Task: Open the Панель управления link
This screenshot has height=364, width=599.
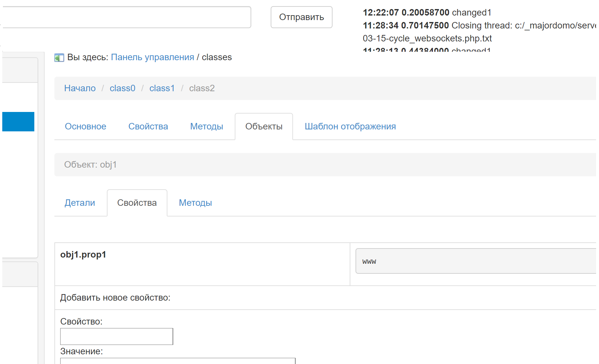Action: click(153, 57)
